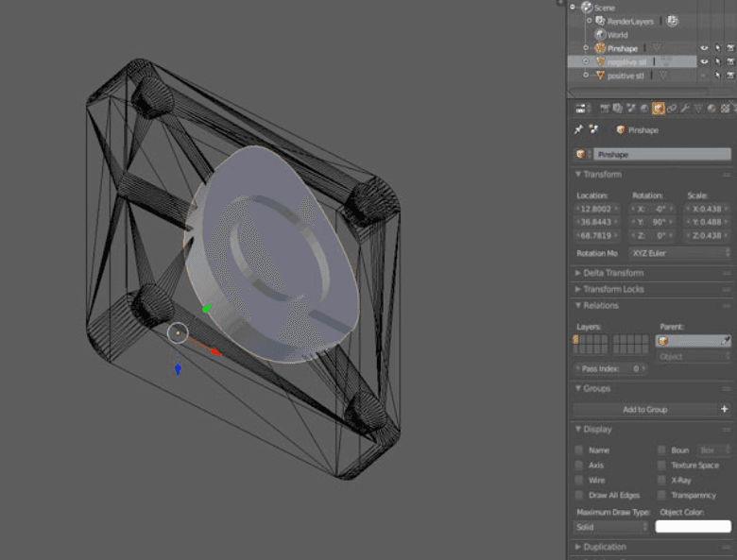Enable the Wire display checkbox
Viewport: 737px width, 560px height.
pos(580,480)
